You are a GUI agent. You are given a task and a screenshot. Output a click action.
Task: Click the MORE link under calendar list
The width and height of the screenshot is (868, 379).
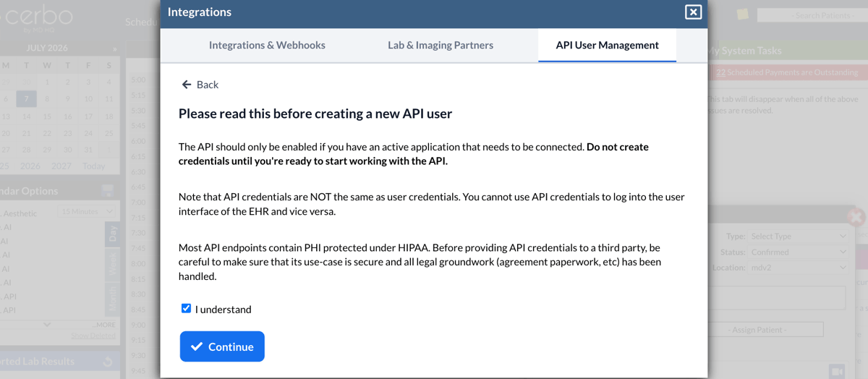pos(105,325)
